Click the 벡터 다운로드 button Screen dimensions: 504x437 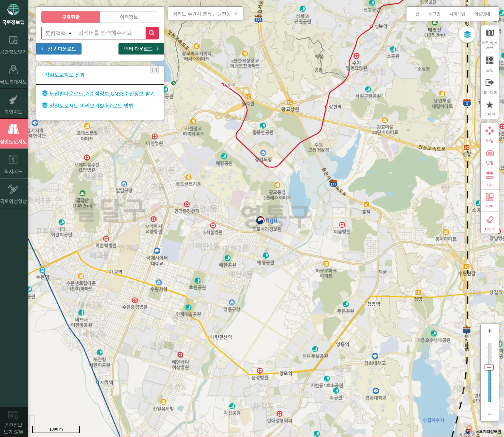141,49
